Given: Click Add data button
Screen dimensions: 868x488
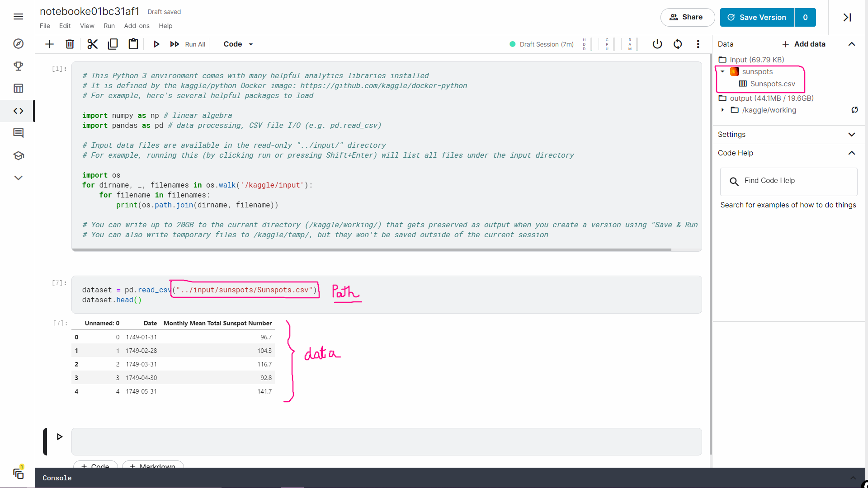Looking at the screenshot, I should pos(804,44).
